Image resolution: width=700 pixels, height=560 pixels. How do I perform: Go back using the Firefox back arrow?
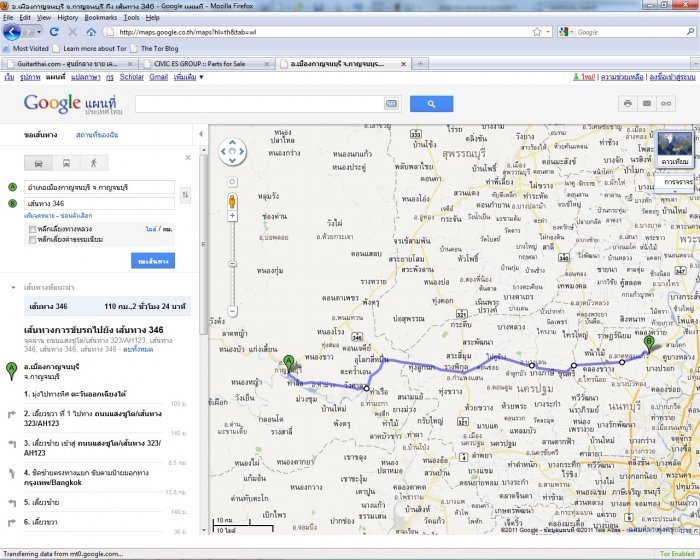12,32
